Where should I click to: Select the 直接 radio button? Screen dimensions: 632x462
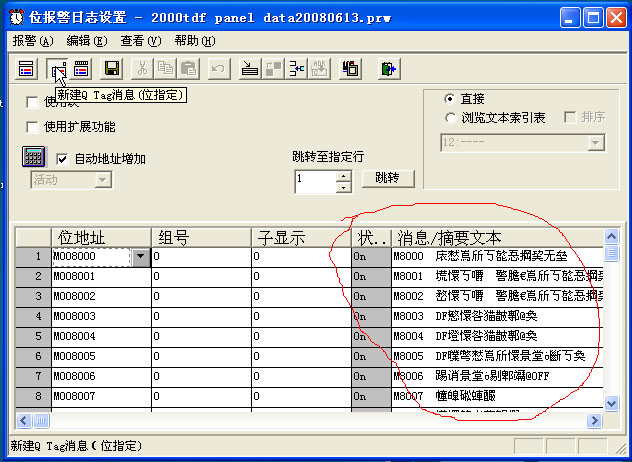[449, 99]
